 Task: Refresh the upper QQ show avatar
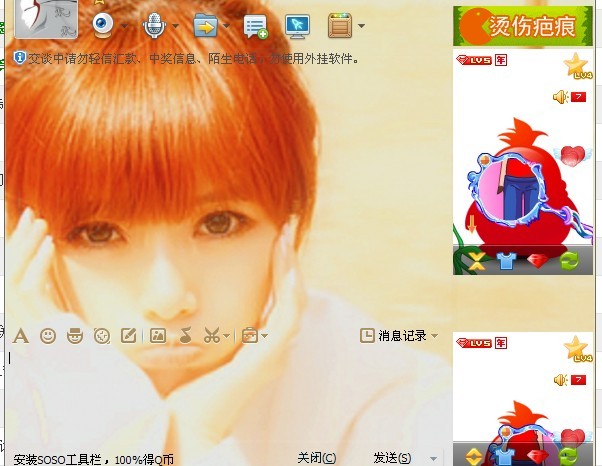pyautogui.click(x=569, y=261)
